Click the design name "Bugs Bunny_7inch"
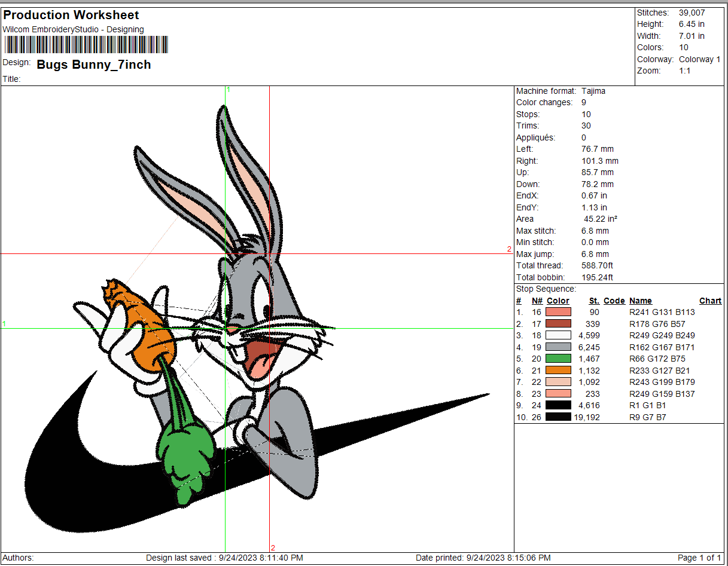 [x=94, y=65]
